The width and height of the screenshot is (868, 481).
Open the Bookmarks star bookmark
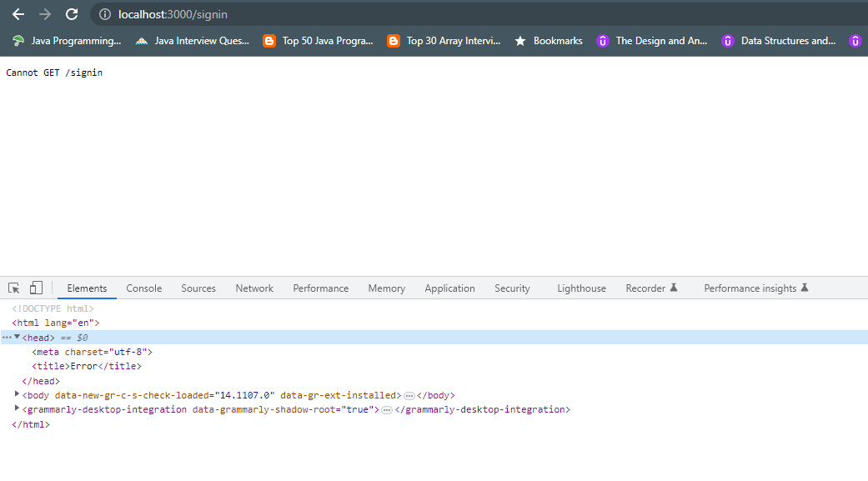pos(549,40)
